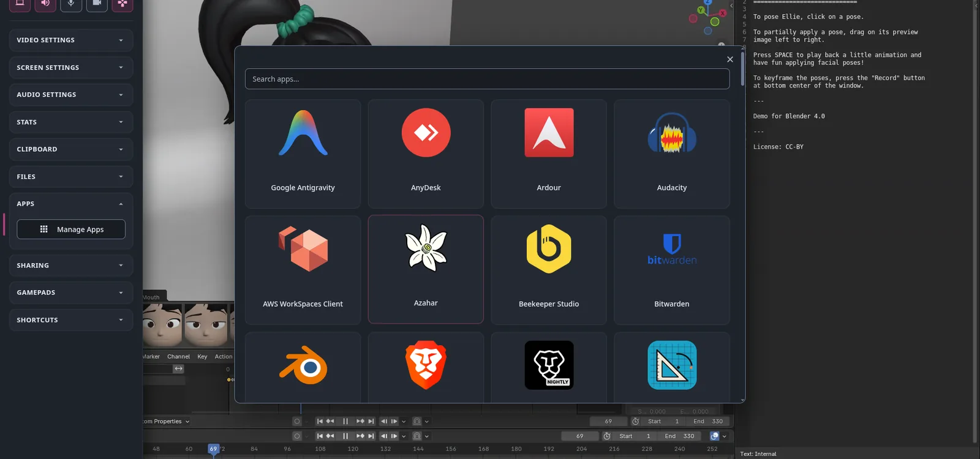The height and width of the screenshot is (459, 980).
Task: Expand the Gamepads section
Action: point(71,293)
